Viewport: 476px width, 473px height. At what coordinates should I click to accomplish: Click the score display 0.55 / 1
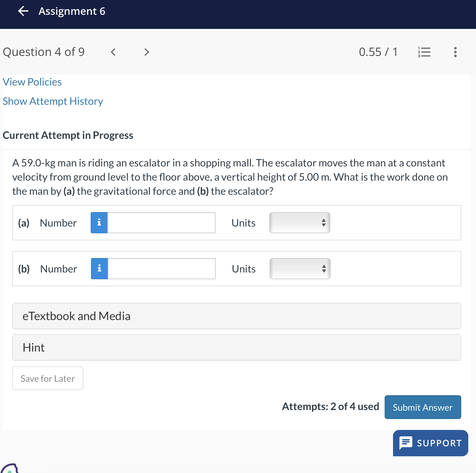click(378, 52)
